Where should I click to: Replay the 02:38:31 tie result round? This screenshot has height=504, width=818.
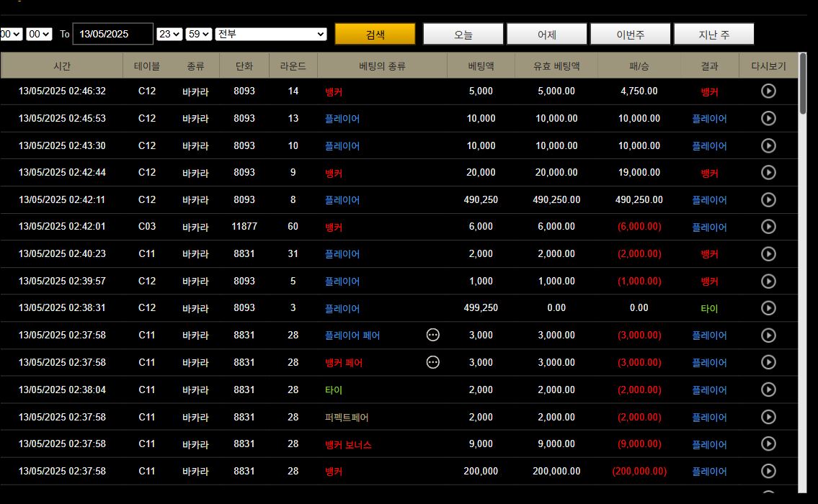click(768, 308)
